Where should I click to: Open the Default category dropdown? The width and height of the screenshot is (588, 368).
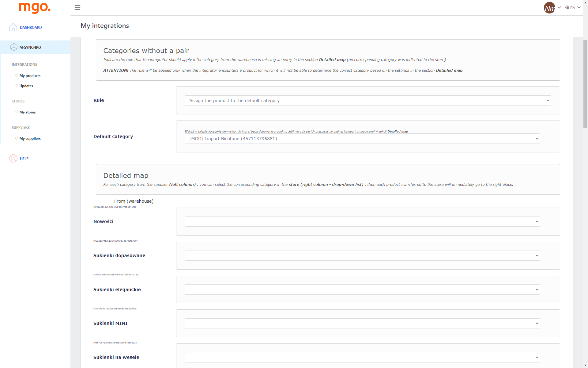[x=362, y=139]
